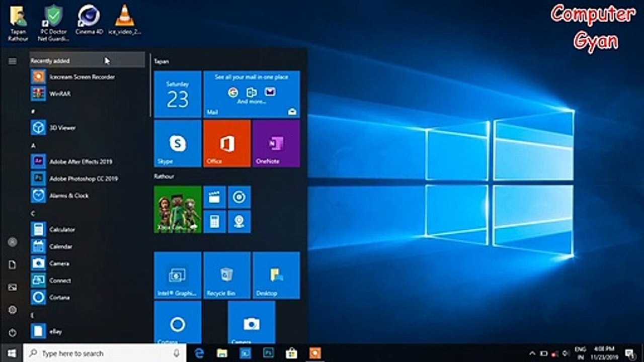Launch WinRAR from recently added
This screenshot has width=644, height=362.
pyautogui.click(x=88, y=94)
